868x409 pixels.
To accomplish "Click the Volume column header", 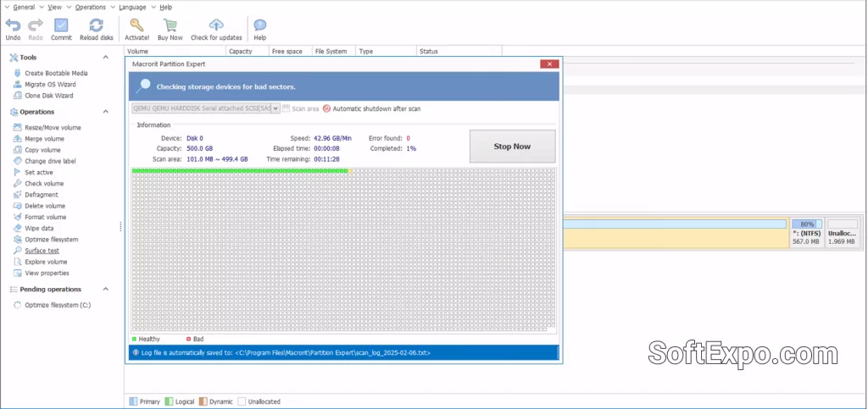I will click(x=175, y=52).
